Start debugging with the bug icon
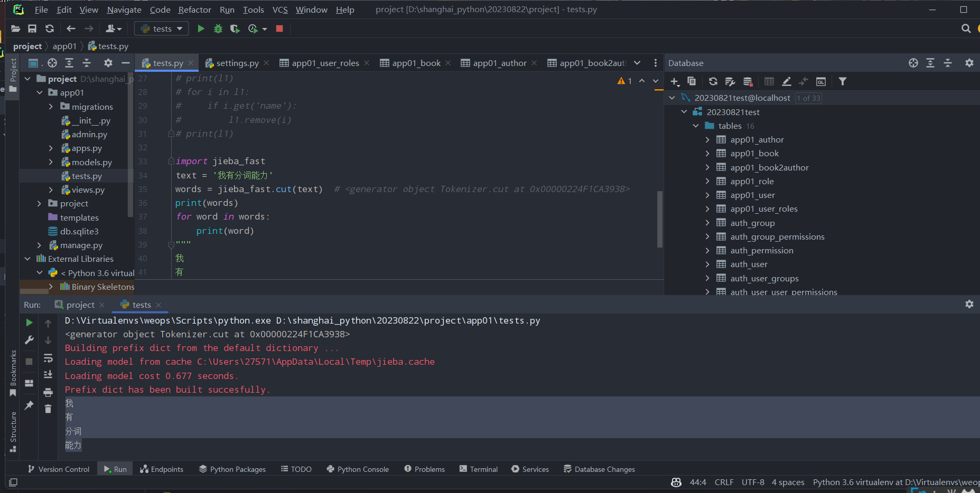 coord(218,29)
